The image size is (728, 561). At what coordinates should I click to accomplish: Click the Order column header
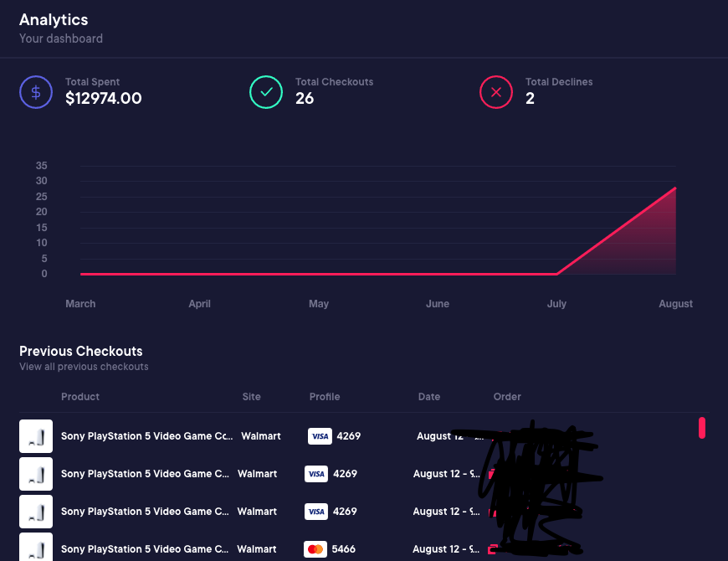coord(507,397)
